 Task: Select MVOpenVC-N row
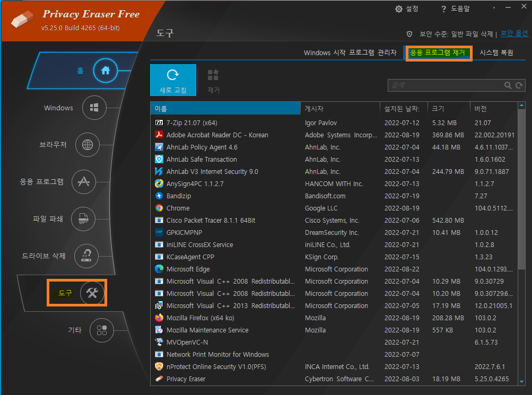pos(334,343)
